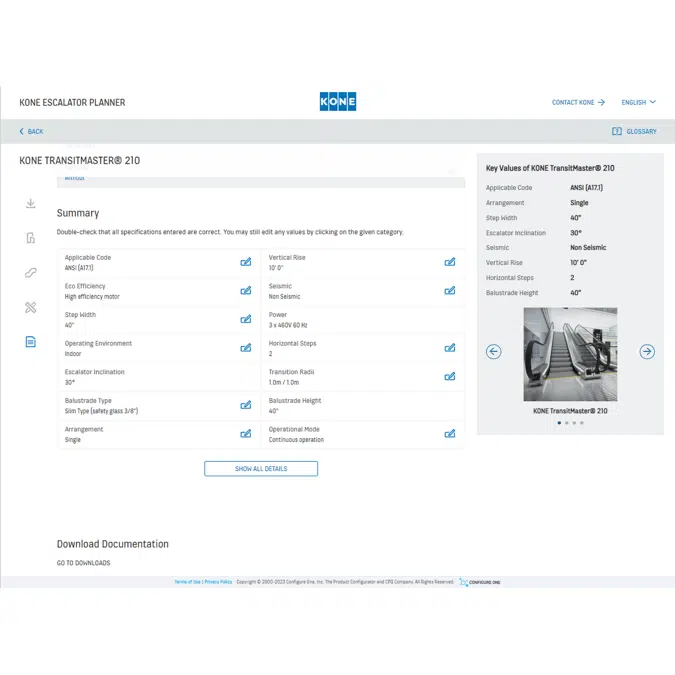Image resolution: width=675 pixels, height=675 pixels.
Task: Open the download icon in sidebar
Action: [31, 203]
